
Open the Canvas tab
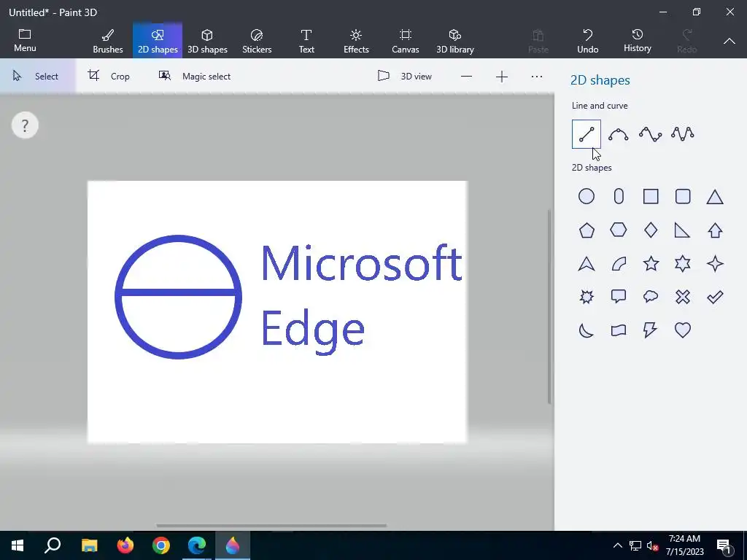coord(406,41)
